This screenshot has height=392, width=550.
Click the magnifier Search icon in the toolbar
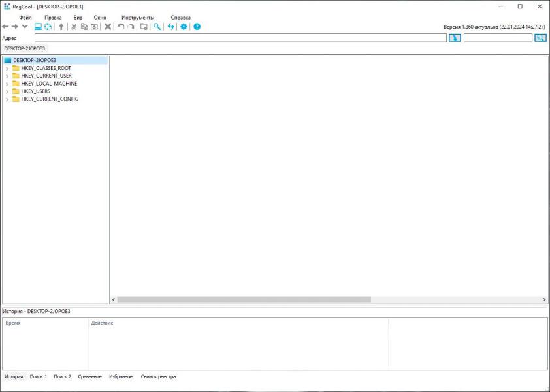click(157, 27)
